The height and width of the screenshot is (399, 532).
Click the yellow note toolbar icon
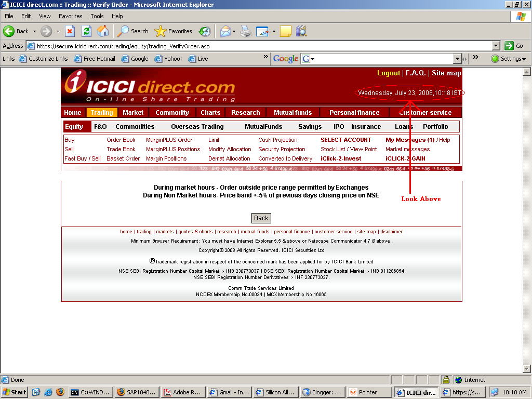click(285, 31)
